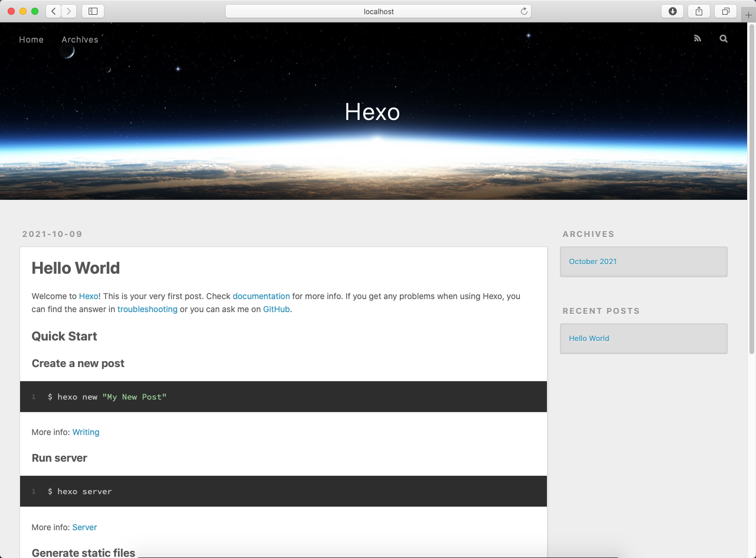Click the Generate static files heading
Image resolution: width=756 pixels, height=558 pixels.
[x=83, y=553]
